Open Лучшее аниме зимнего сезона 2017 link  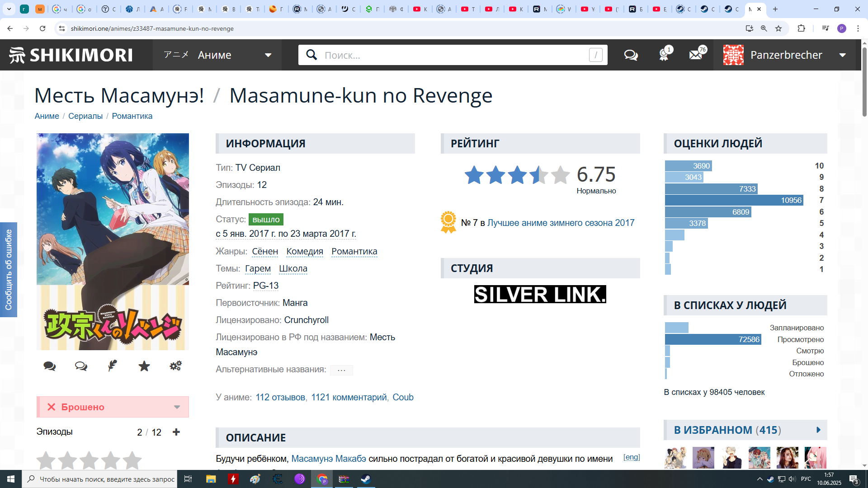(561, 223)
